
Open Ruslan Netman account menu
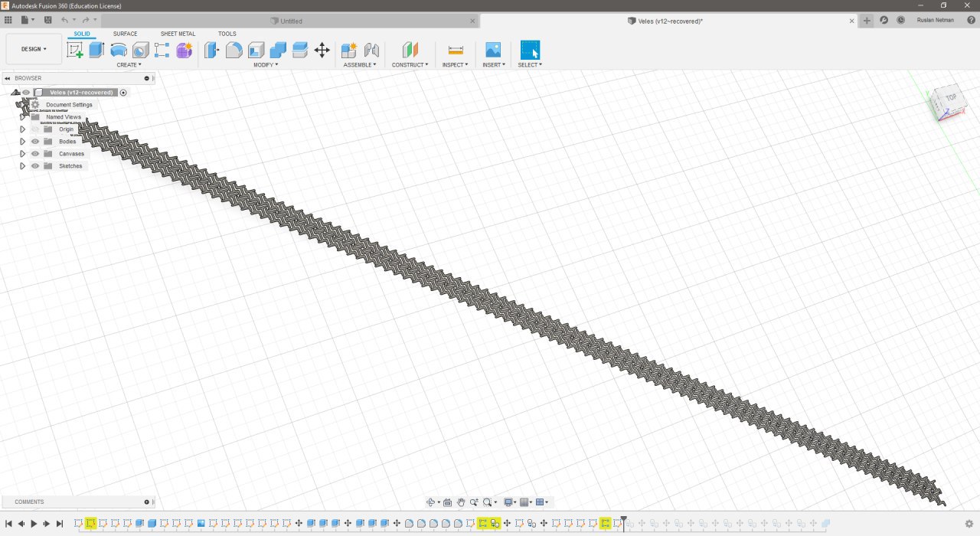pyautogui.click(x=936, y=21)
